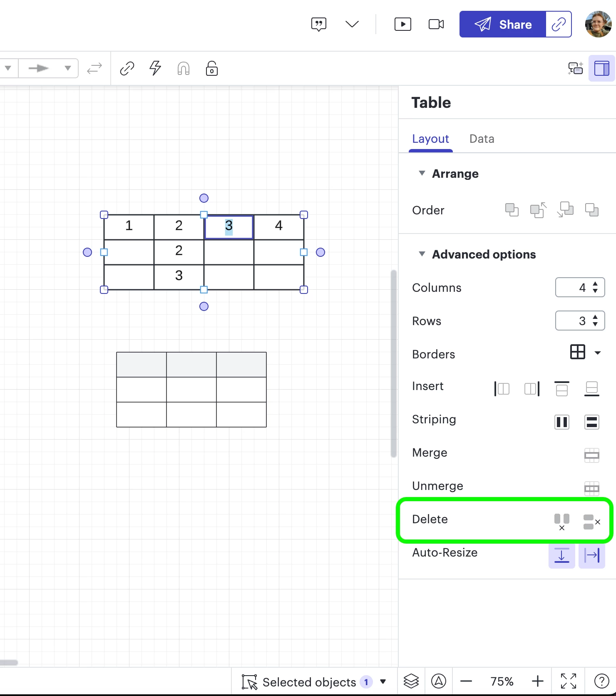Image resolution: width=616 pixels, height=696 pixels.
Task: Select the Layout tab
Action: click(430, 139)
